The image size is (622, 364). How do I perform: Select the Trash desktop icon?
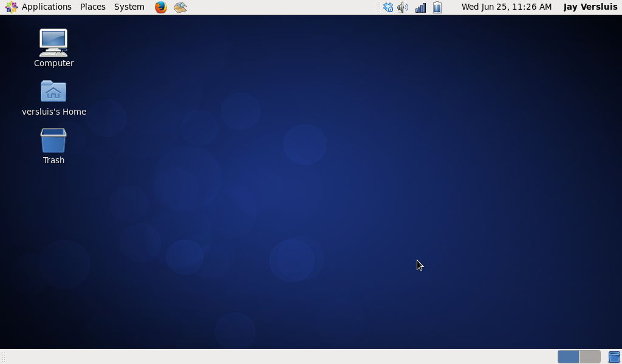53,146
